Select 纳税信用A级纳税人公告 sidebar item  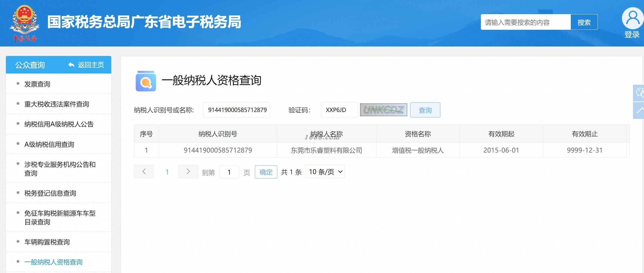click(59, 124)
